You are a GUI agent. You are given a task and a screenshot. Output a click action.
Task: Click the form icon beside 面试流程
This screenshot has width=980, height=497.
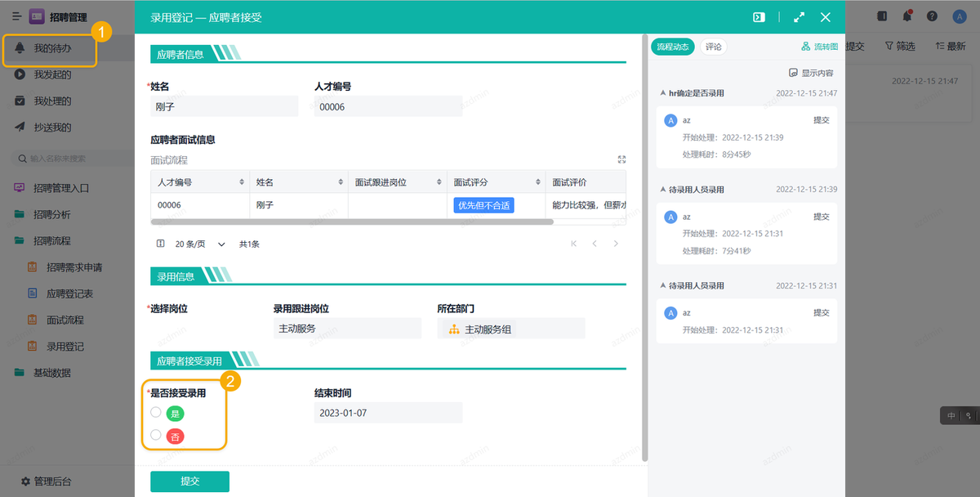tap(33, 320)
